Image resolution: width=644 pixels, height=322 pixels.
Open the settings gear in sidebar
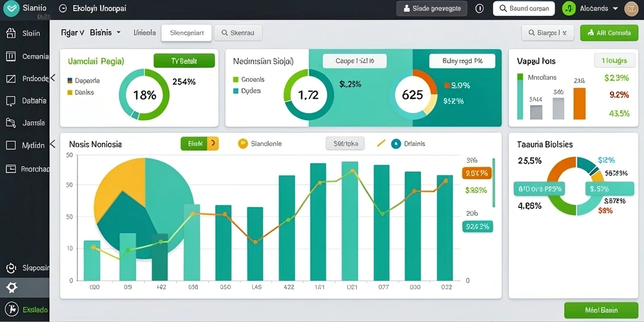point(11,287)
